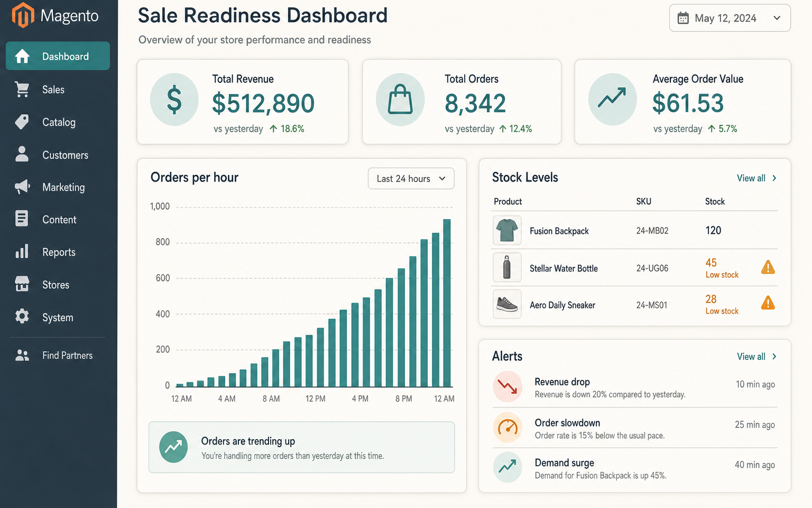
Task: Select the Reports menu item
Action: [58, 252]
